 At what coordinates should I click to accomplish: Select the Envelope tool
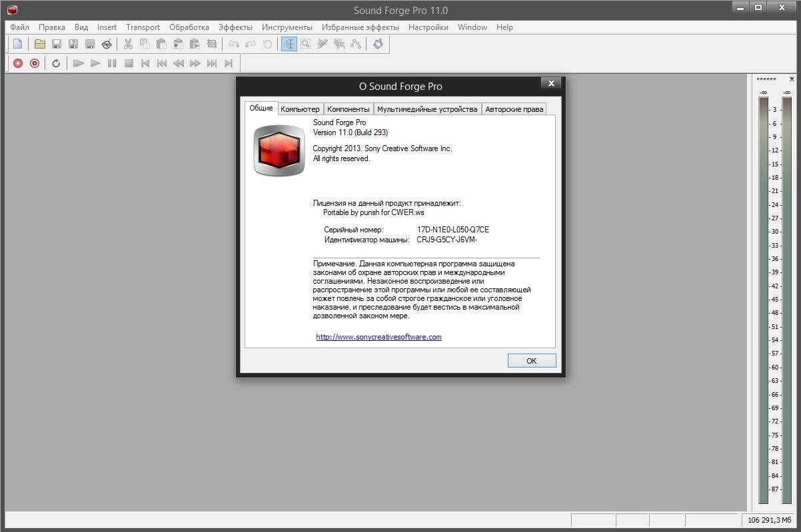click(x=356, y=45)
